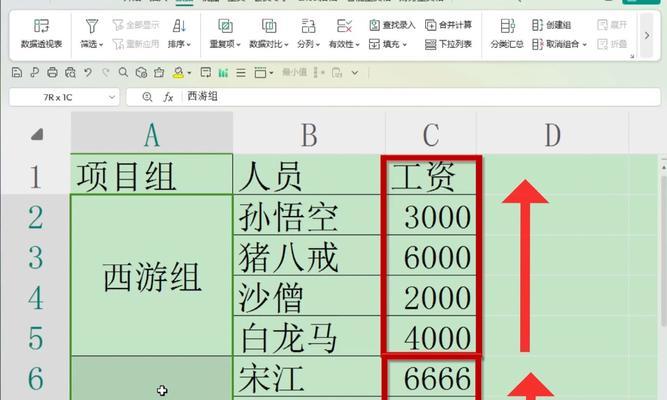Select column D header

coord(553,134)
